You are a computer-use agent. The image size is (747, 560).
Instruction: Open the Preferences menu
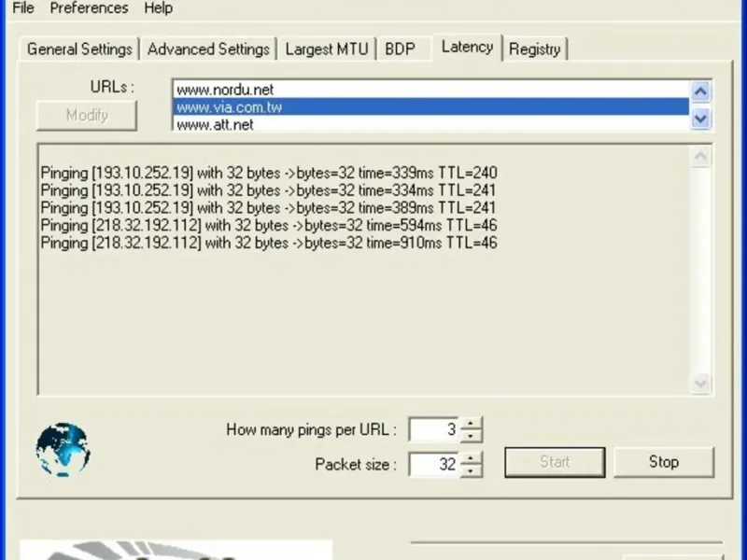tap(89, 8)
